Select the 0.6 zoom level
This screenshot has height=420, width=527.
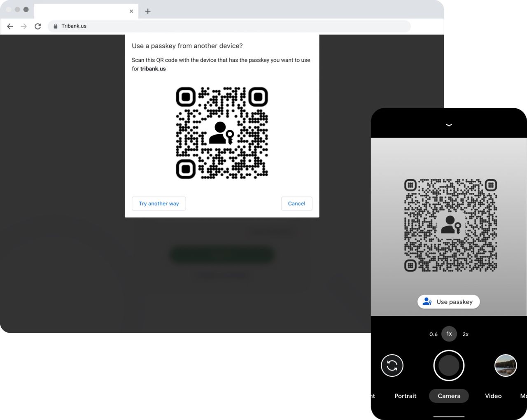tap(434, 334)
